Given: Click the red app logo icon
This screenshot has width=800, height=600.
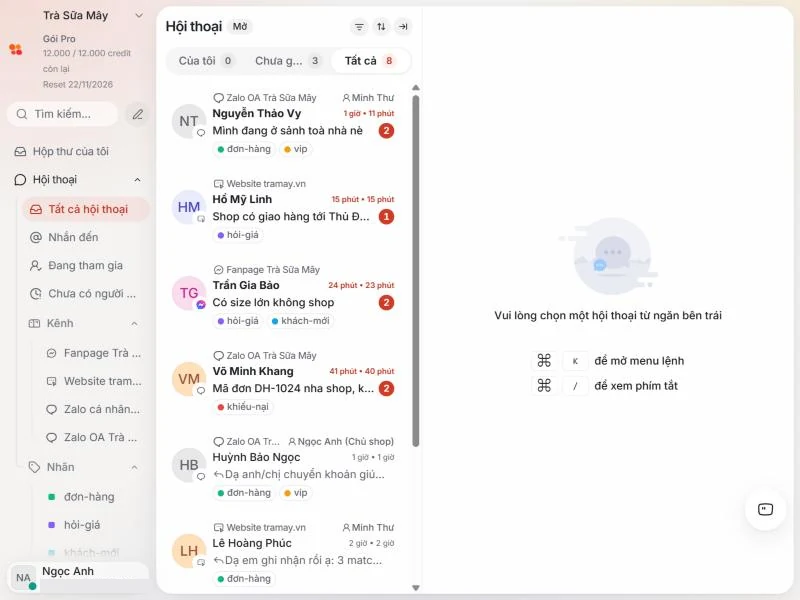Looking at the screenshot, I should point(16,49).
